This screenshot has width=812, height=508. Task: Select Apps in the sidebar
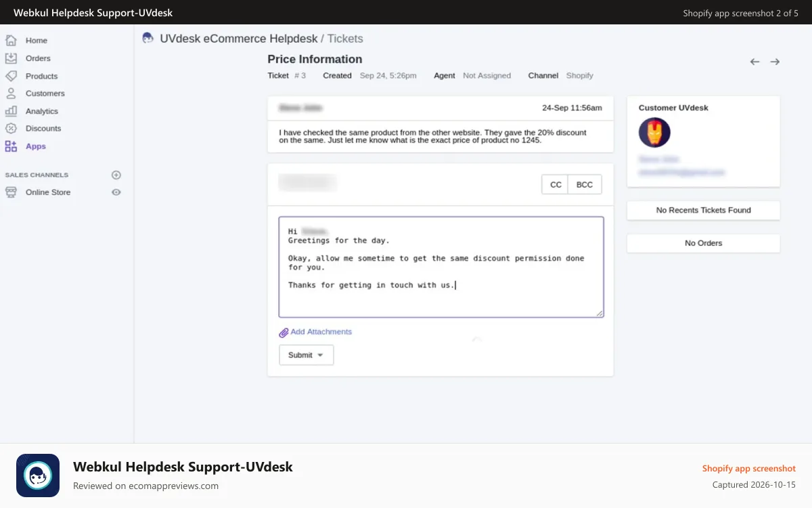[x=36, y=146]
